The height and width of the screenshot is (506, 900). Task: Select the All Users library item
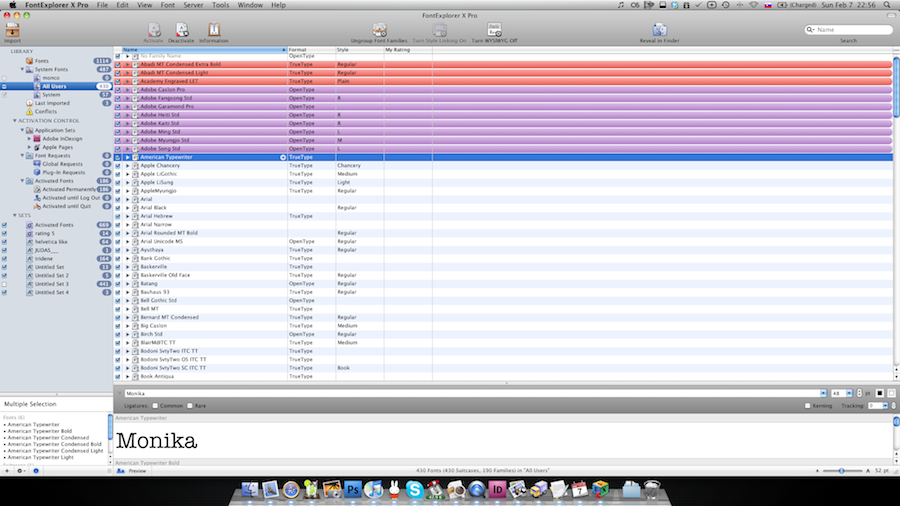pyautogui.click(x=55, y=86)
